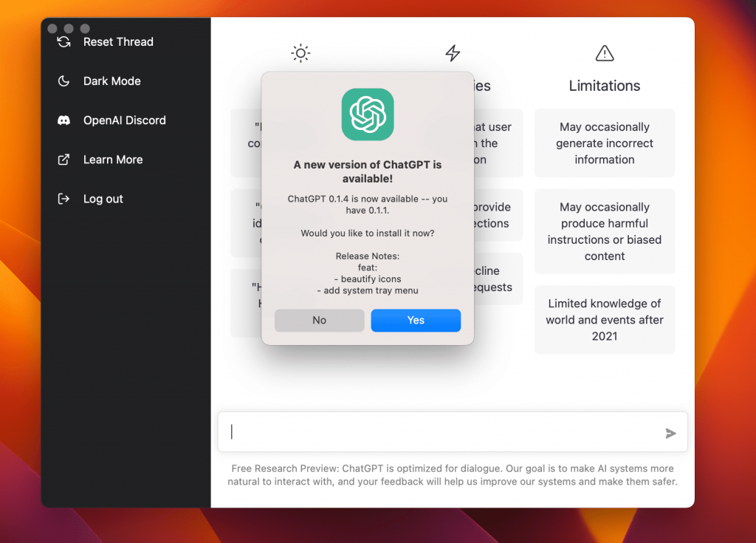This screenshot has width=756, height=543.
Task: Confirm update install with Yes button
Action: (416, 321)
